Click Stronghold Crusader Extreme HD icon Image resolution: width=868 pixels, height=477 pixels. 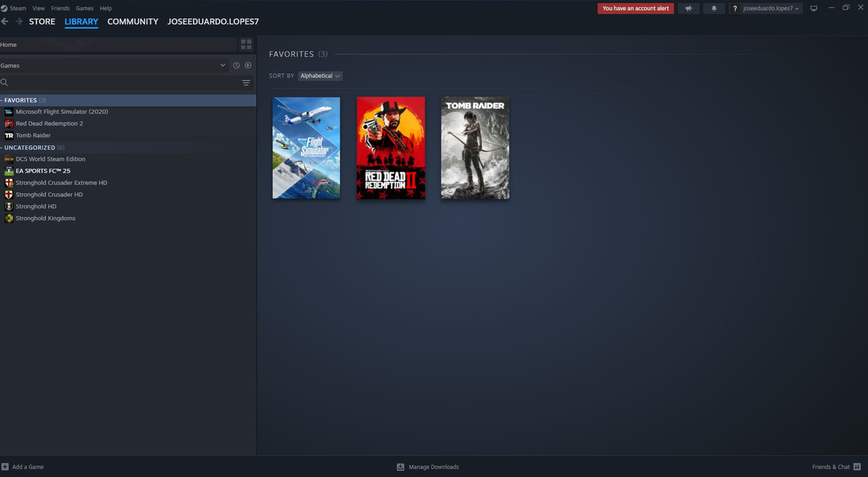pyautogui.click(x=9, y=183)
